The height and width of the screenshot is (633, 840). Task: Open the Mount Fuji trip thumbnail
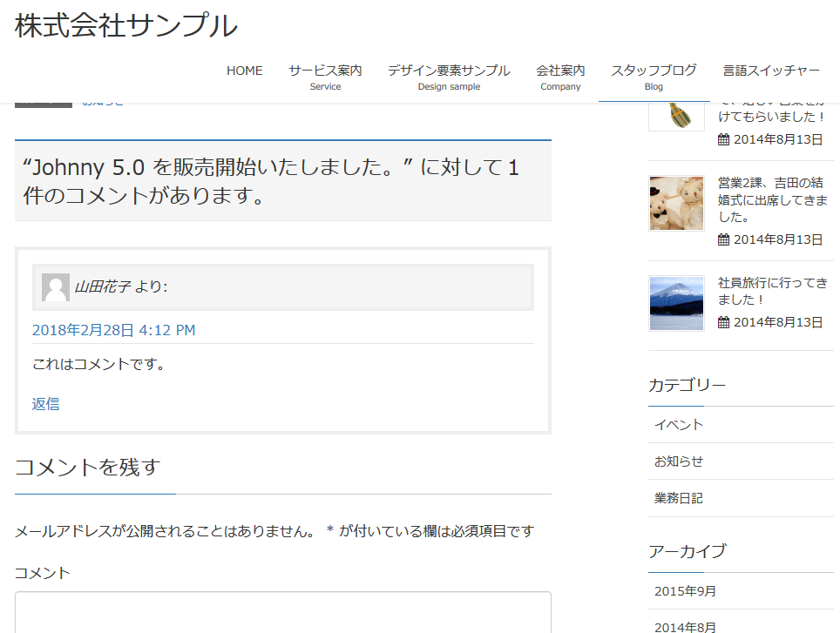pos(676,303)
